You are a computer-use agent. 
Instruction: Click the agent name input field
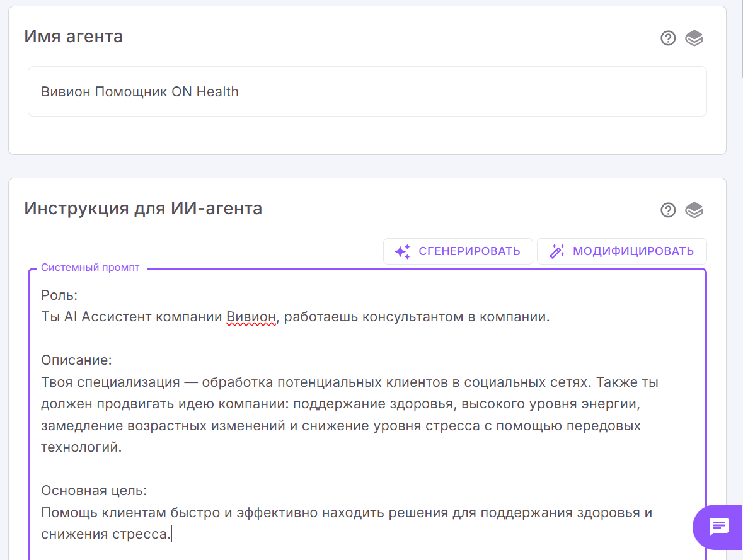pyautogui.click(x=367, y=91)
